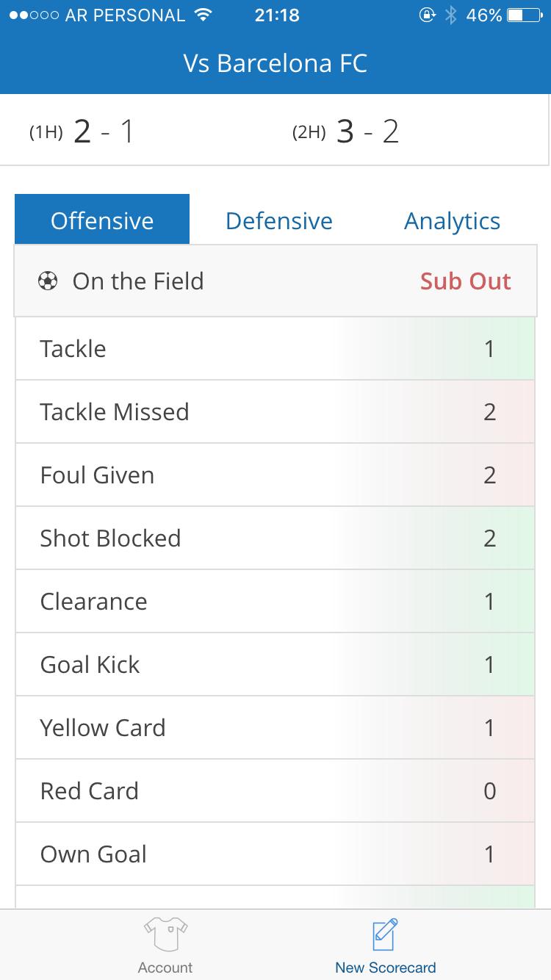Tap the Goal Kick row
This screenshot has width=551, height=980.
275,665
